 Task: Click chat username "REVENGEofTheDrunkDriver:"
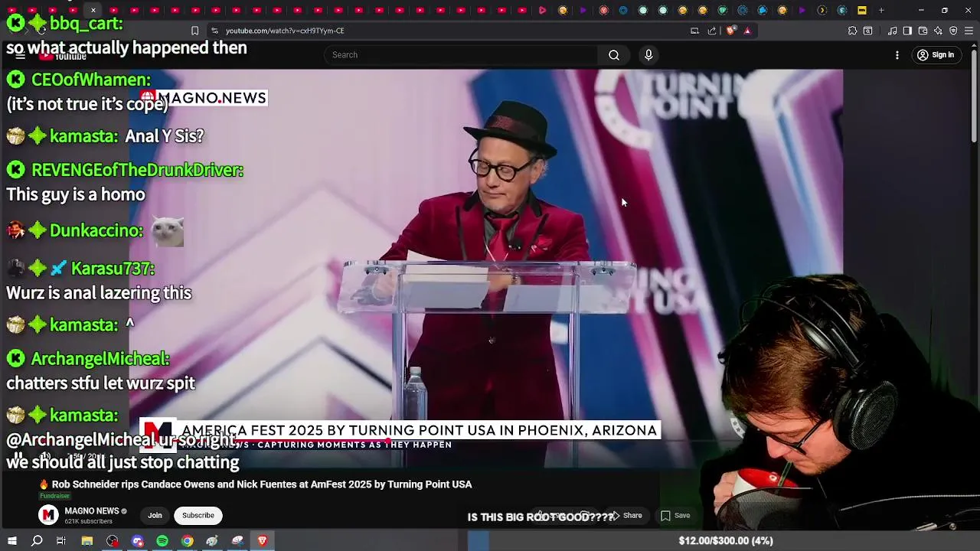coord(137,170)
